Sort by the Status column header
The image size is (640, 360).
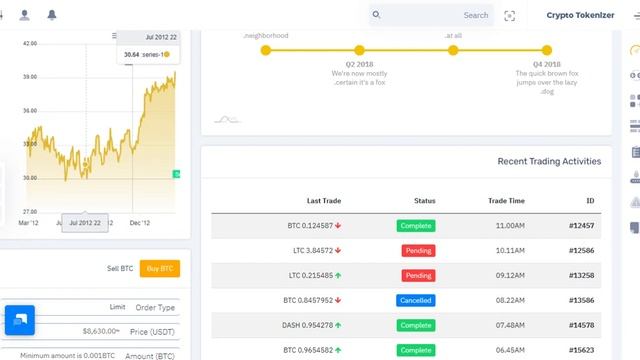pos(424,201)
